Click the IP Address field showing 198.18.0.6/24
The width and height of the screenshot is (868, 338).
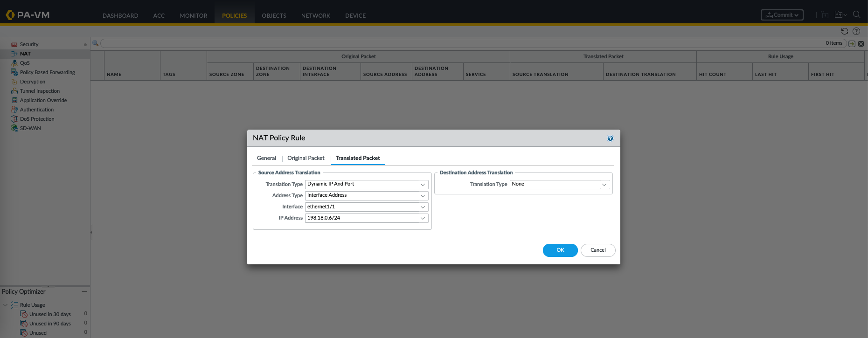coord(361,218)
